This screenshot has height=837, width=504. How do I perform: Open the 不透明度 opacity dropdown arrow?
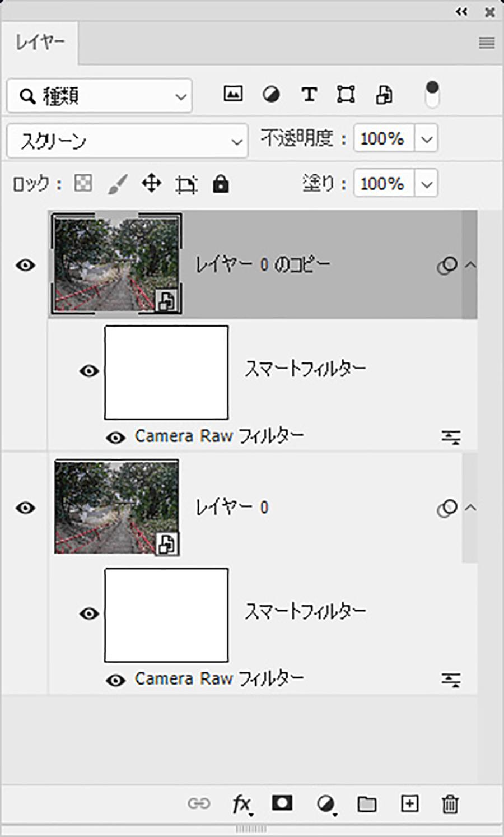[427, 139]
